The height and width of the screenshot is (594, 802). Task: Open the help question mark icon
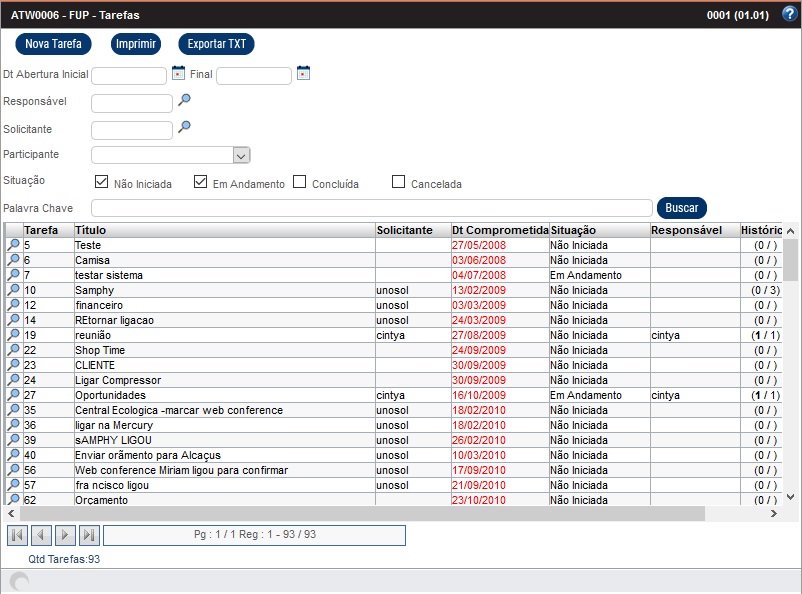pyautogui.click(x=789, y=14)
